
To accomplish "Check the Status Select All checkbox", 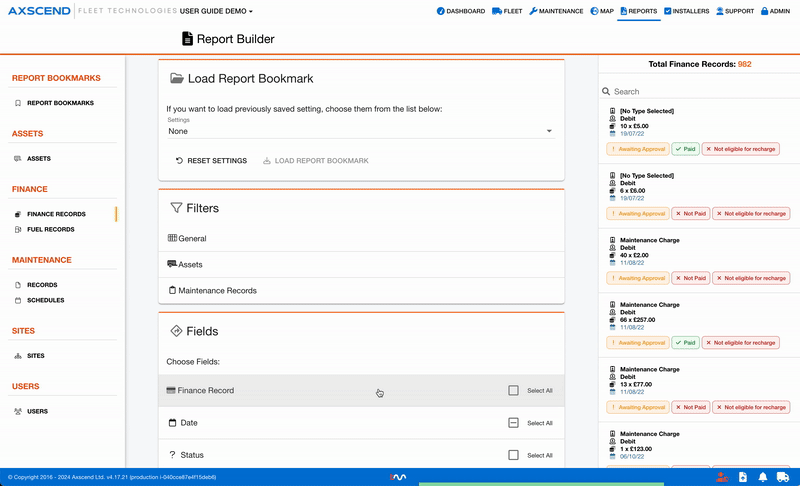I will pos(513,455).
